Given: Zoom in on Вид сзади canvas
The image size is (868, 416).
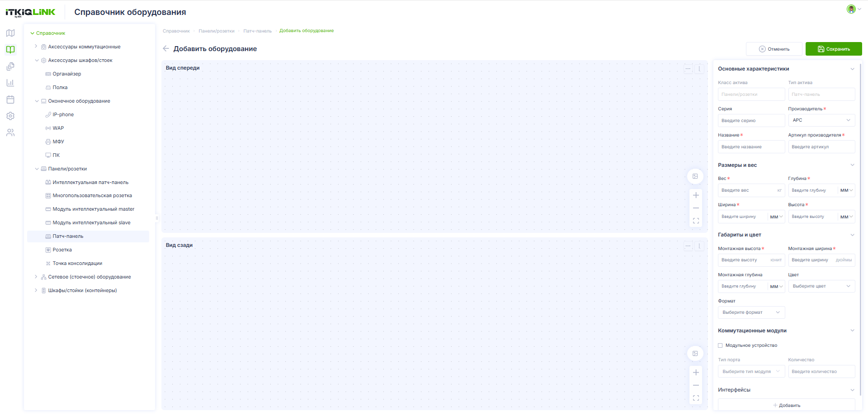Looking at the screenshot, I should (696, 373).
